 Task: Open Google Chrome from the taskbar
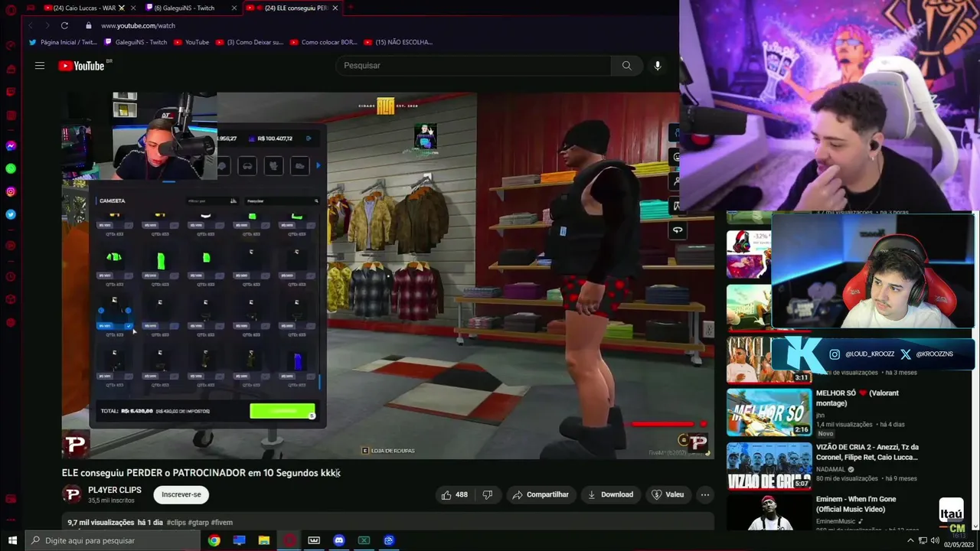click(214, 540)
